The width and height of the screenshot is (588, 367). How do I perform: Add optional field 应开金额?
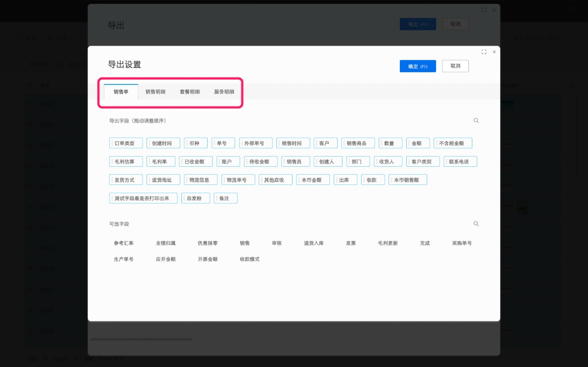(166, 259)
